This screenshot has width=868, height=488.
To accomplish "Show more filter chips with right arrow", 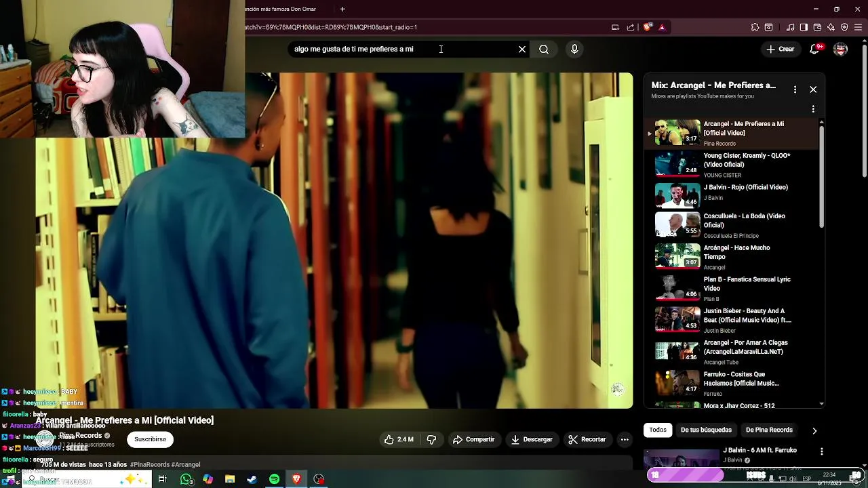I will [x=814, y=430].
